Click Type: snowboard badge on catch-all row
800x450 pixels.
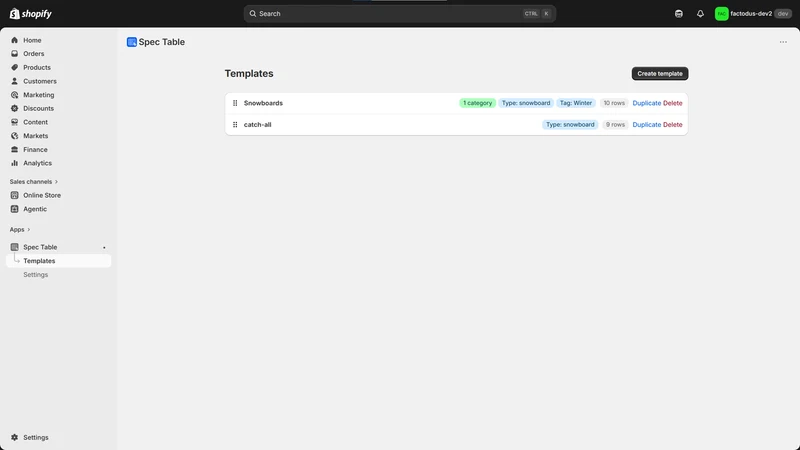pyautogui.click(x=570, y=124)
